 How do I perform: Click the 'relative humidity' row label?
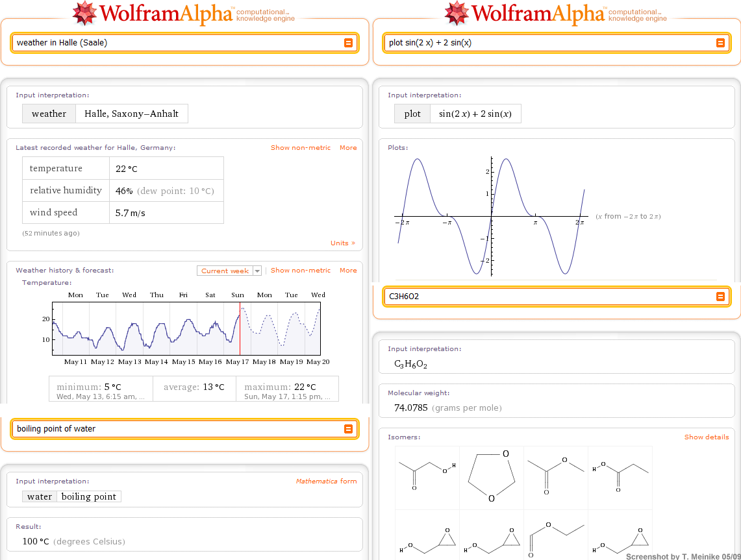[66, 190]
